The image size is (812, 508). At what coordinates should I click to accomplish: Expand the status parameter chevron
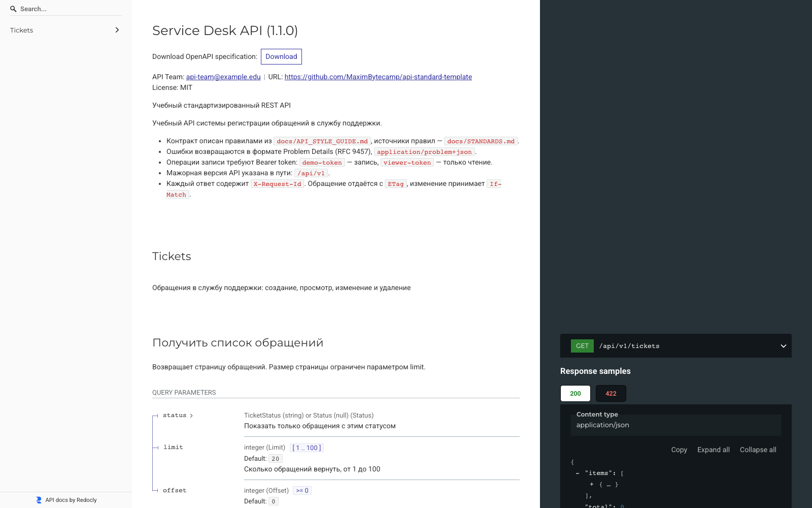coord(191,416)
